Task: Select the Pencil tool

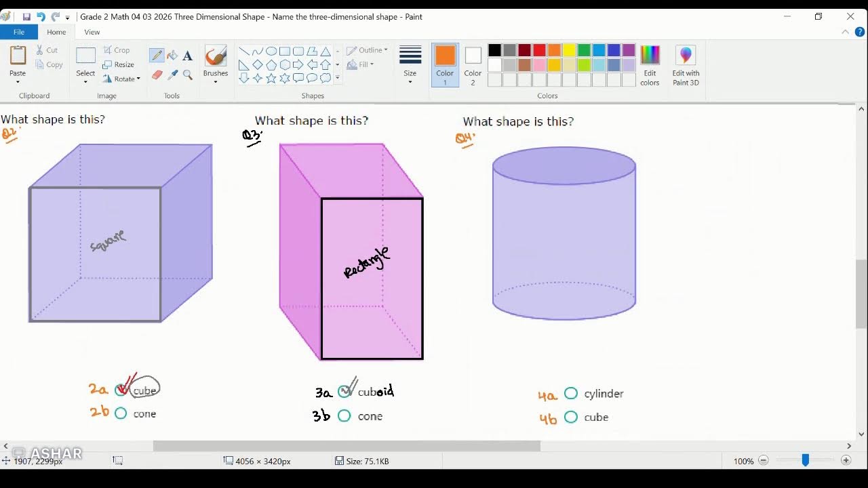Action: point(157,56)
